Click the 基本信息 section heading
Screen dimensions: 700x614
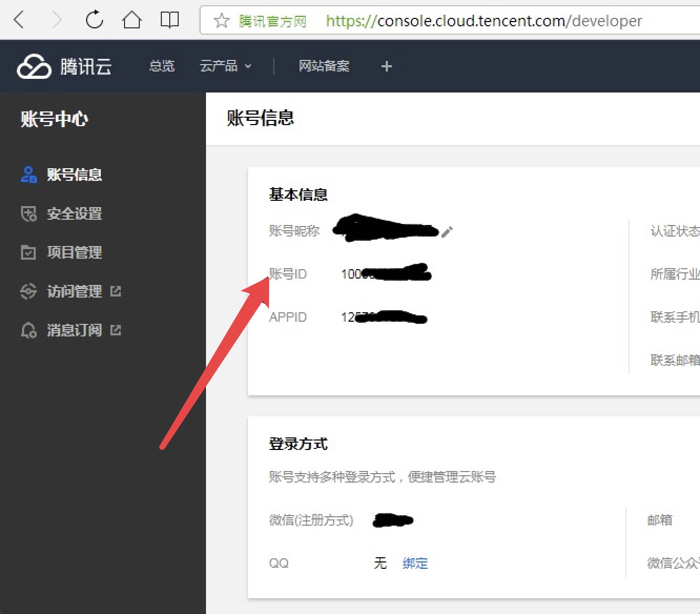298,195
